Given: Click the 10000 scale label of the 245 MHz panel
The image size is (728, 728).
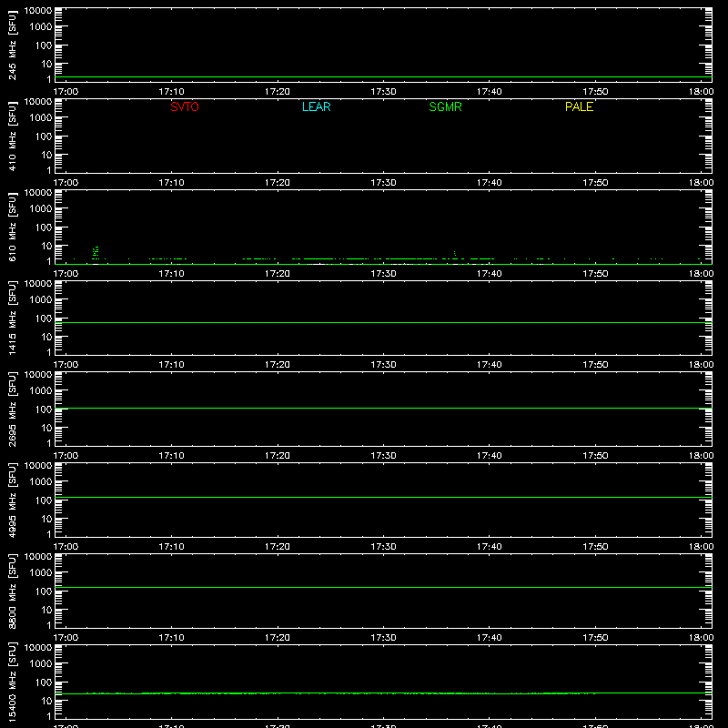Looking at the screenshot, I should (x=38, y=11).
